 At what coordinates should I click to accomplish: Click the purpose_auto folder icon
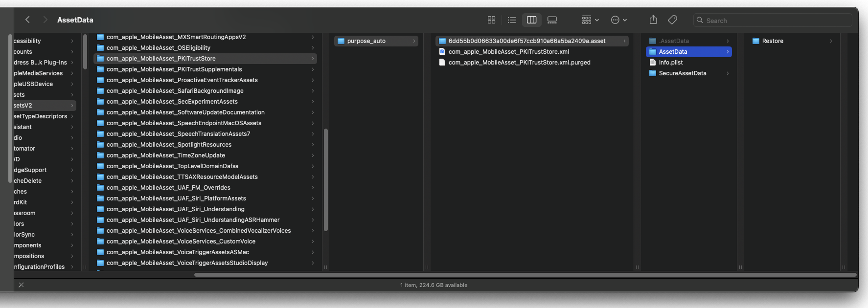click(x=341, y=41)
